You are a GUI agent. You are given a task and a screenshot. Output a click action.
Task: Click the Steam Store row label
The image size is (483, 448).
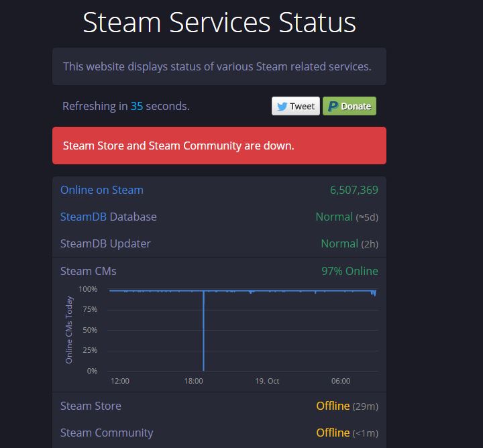[91, 406]
